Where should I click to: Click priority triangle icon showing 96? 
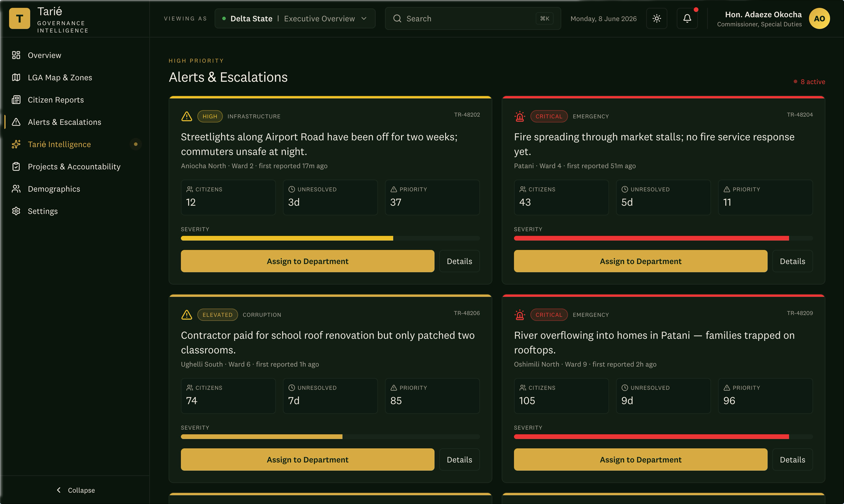pos(727,388)
